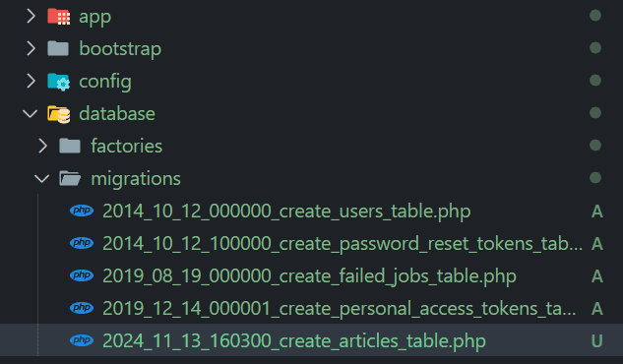
Task: Open 2014_10_12_000000_create_users_table.php
Action: point(286,211)
